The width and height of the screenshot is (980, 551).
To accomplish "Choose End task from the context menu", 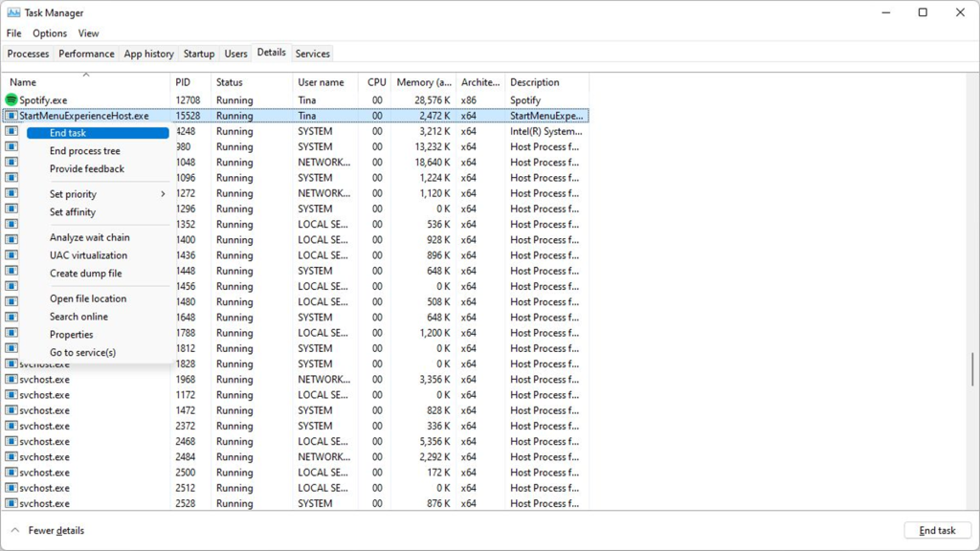I will coord(70,132).
